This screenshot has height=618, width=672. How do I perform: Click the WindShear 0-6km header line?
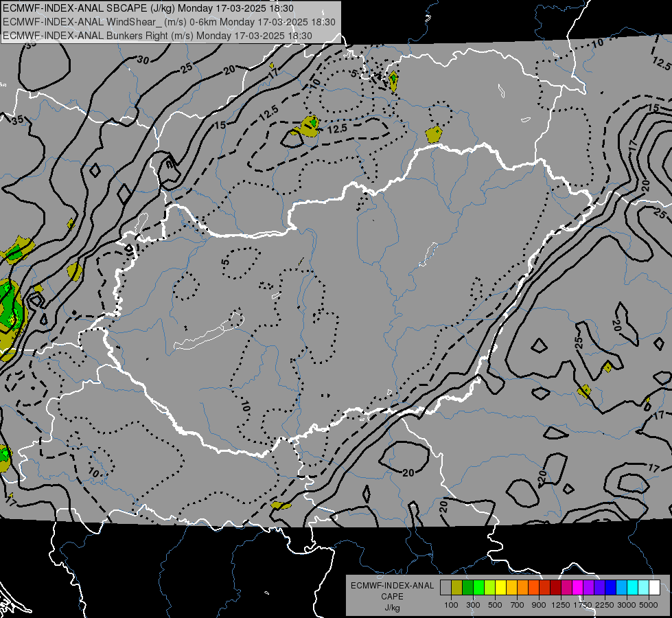tap(170, 22)
